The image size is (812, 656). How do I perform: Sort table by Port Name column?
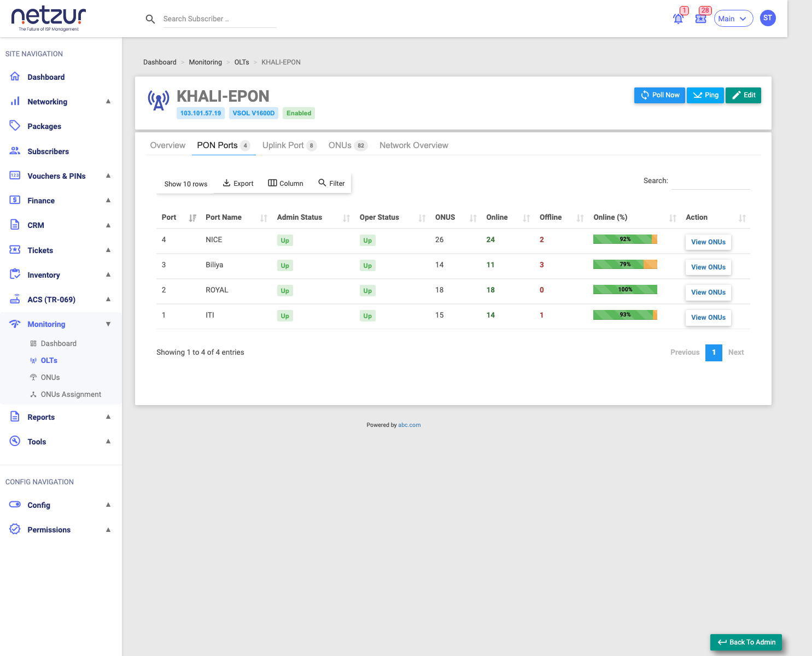pyautogui.click(x=264, y=218)
